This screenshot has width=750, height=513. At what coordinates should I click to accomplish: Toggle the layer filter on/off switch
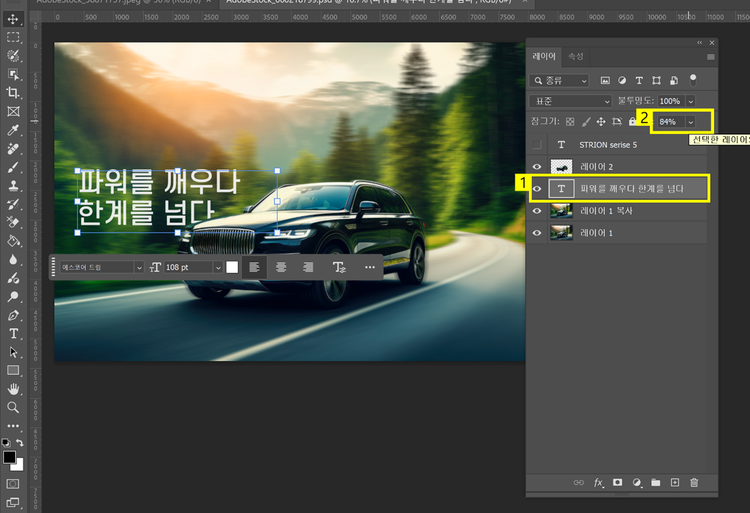693,80
